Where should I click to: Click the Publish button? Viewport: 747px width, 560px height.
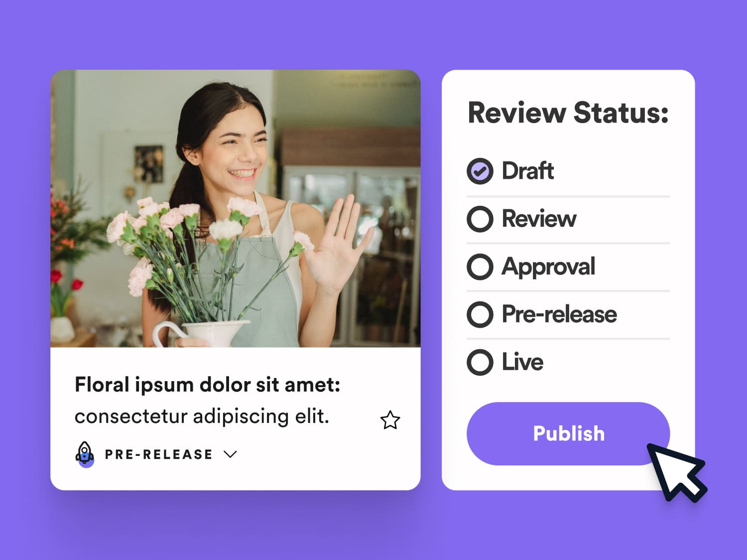click(568, 433)
